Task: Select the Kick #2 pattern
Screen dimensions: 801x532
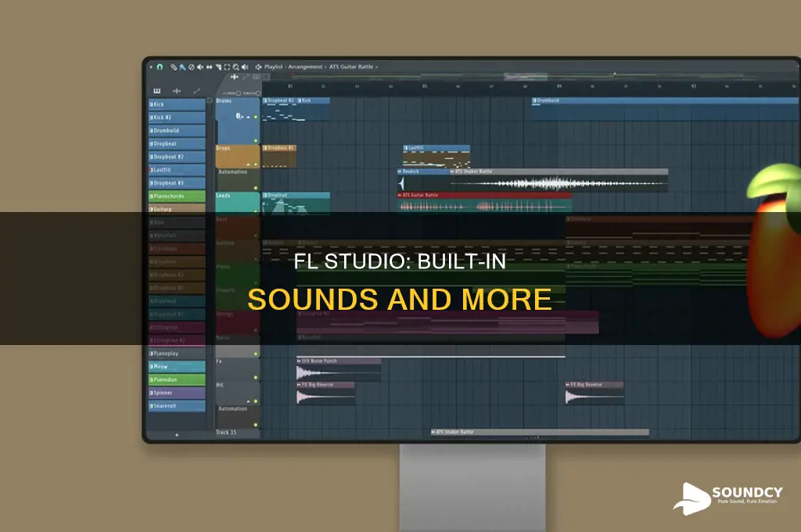Action: 177,117
